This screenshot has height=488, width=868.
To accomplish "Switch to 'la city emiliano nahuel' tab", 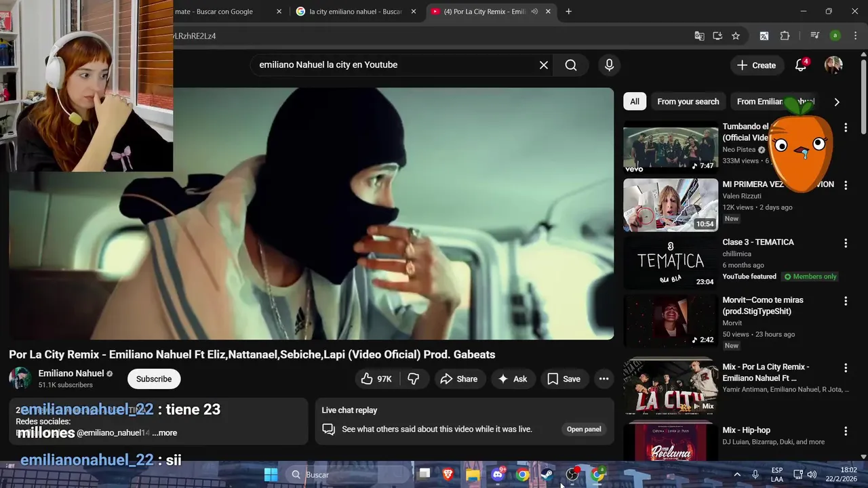I will [355, 12].
